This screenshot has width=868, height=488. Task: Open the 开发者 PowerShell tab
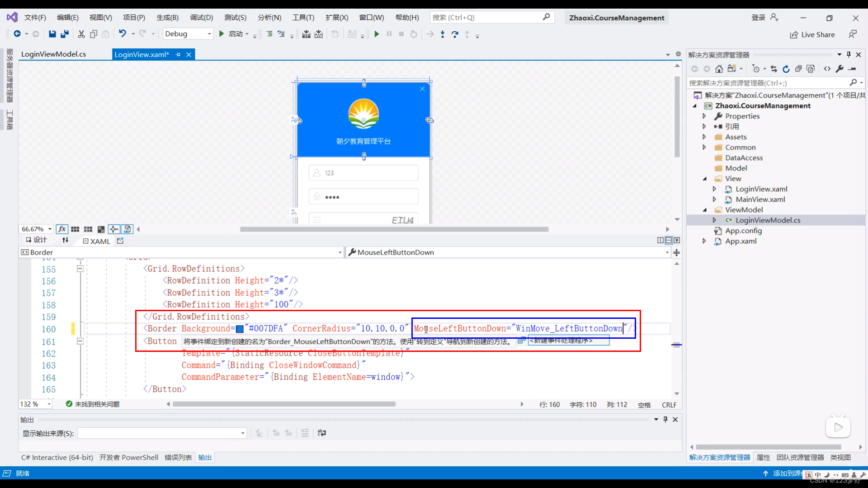point(129,458)
